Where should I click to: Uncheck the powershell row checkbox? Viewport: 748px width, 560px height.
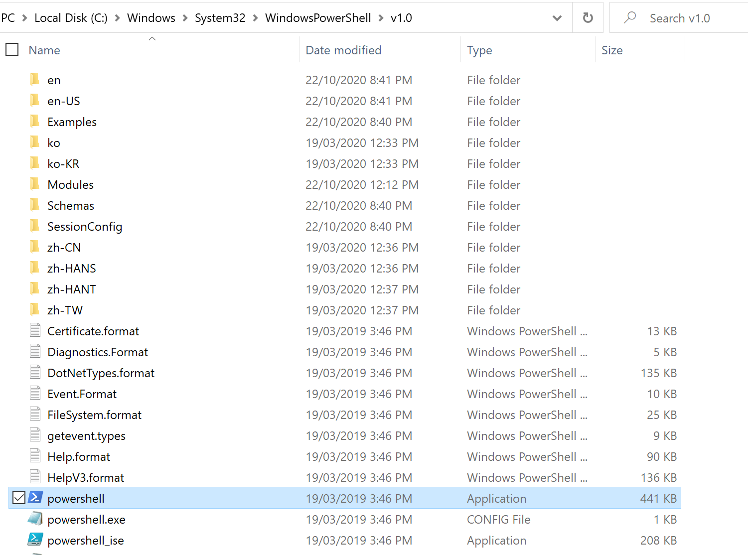[x=19, y=498]
